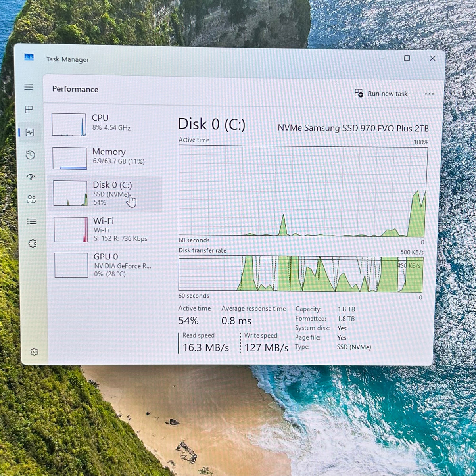The image size is (476, 476).
Task: Click the Disk transfer rate graph
Action: (x=301, y=274)
